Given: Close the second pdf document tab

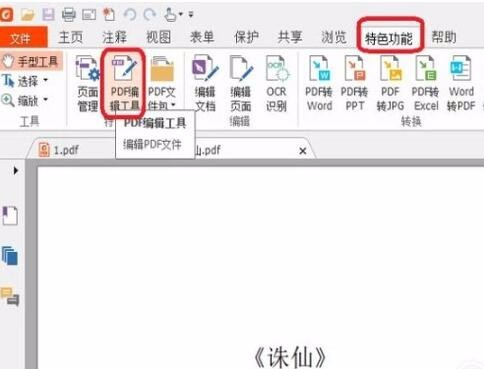Looking at the screenshot, I should (303, 151).
